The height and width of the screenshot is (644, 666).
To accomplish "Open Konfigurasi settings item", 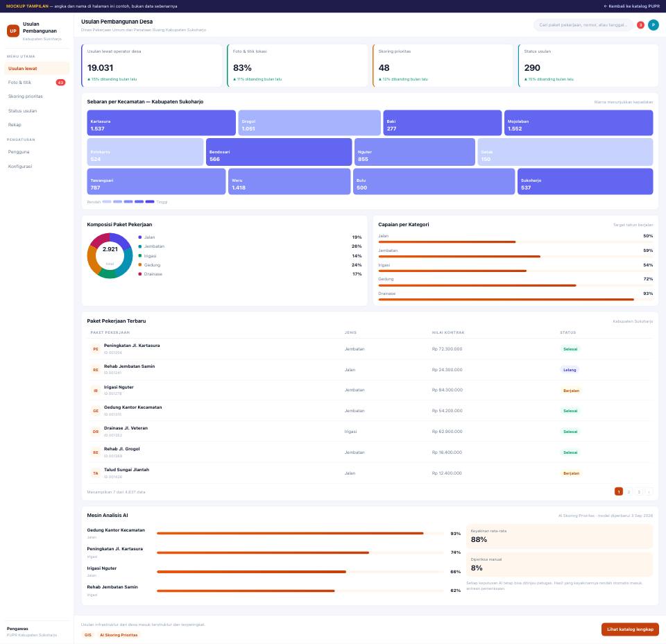I will point(37,167).
